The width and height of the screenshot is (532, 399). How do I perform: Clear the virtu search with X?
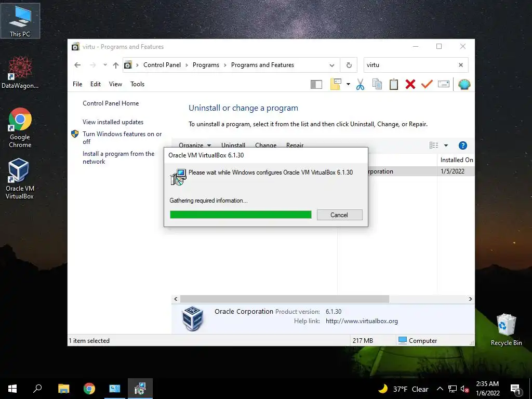pyautogui.click(x=461, y=65)
